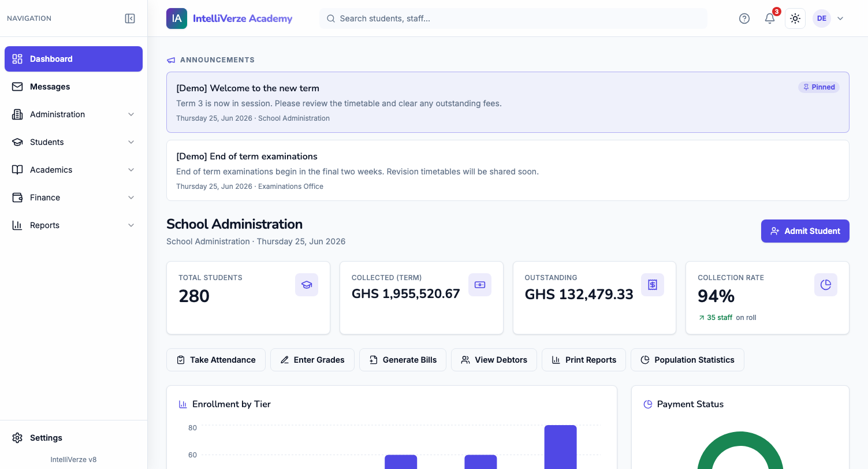Screen dimensions: 868x469
Task: Click the Finance wallet icon
Action: tap(17, 198)
